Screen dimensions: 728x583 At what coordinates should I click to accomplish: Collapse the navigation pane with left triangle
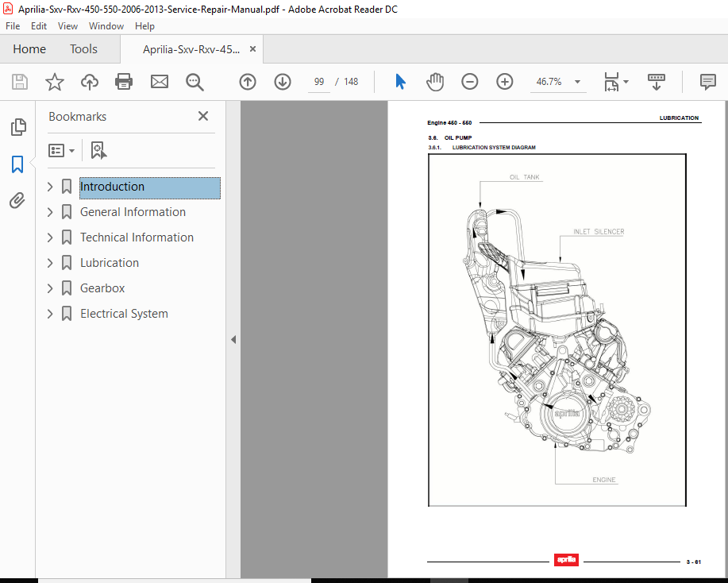coord(233,340)
